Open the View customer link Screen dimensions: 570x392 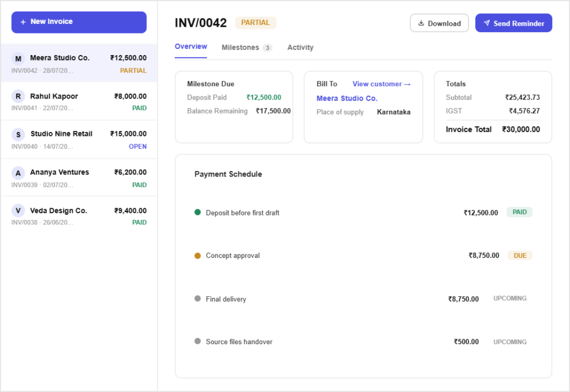[x=381, y=84]
